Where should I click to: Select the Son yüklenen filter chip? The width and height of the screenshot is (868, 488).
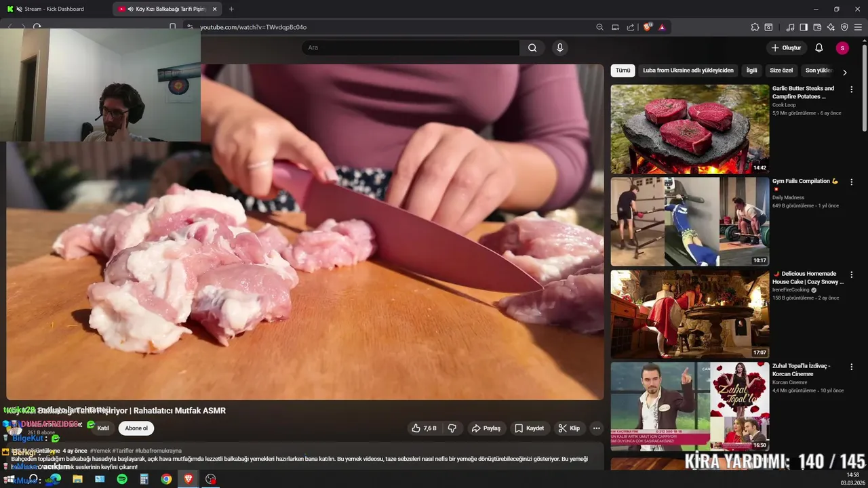pyautogui.click(x=818, y=70)
